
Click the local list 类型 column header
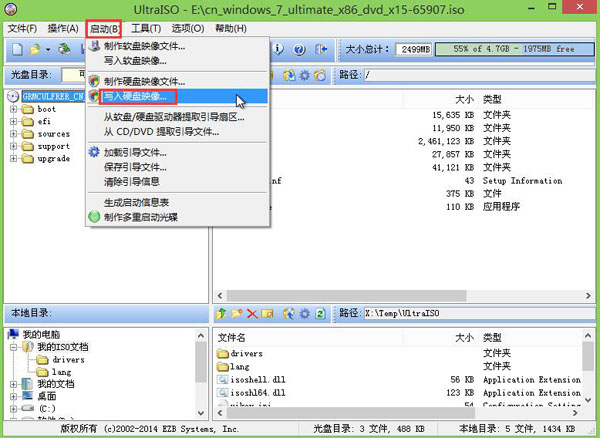[492, 338]
